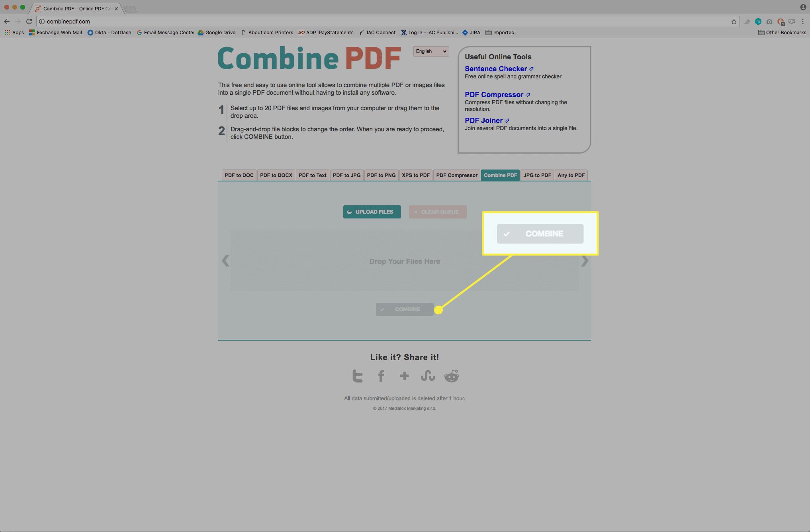Expand the PDF to DOC tab

click(238, 175)
